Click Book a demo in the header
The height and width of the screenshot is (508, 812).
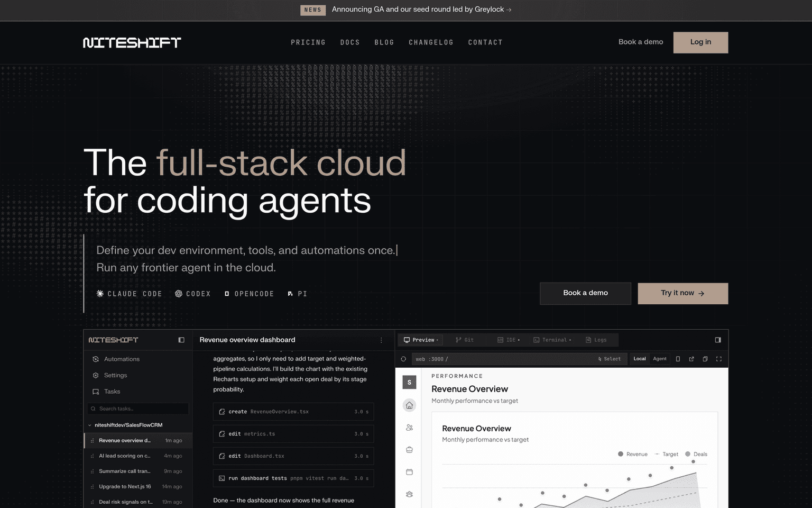pyautogui.click(x=641, y=42)
